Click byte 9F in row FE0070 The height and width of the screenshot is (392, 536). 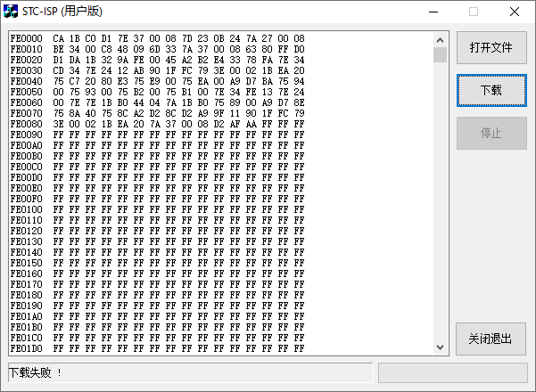point(219,113)
